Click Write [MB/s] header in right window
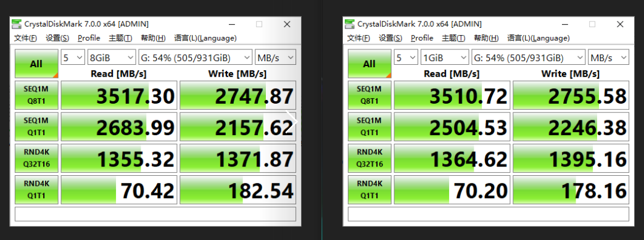 [571, 74]
